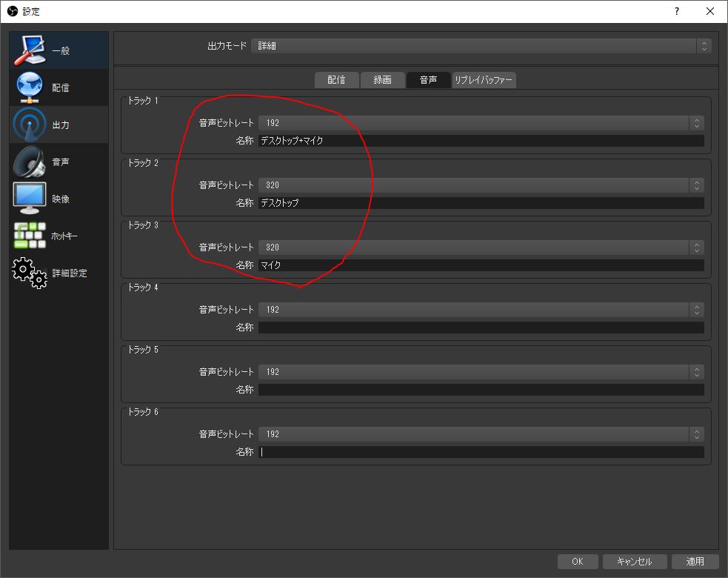This screenshot has height=578, width=728.
Task: Open the 音声 (Audio) speaker icon
Action: tap(30, 162)
